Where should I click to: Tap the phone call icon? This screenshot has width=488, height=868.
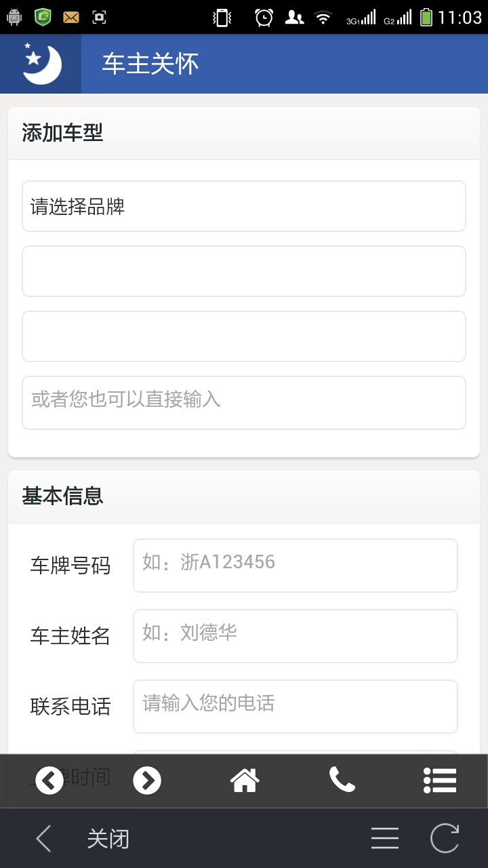(342, 781)
